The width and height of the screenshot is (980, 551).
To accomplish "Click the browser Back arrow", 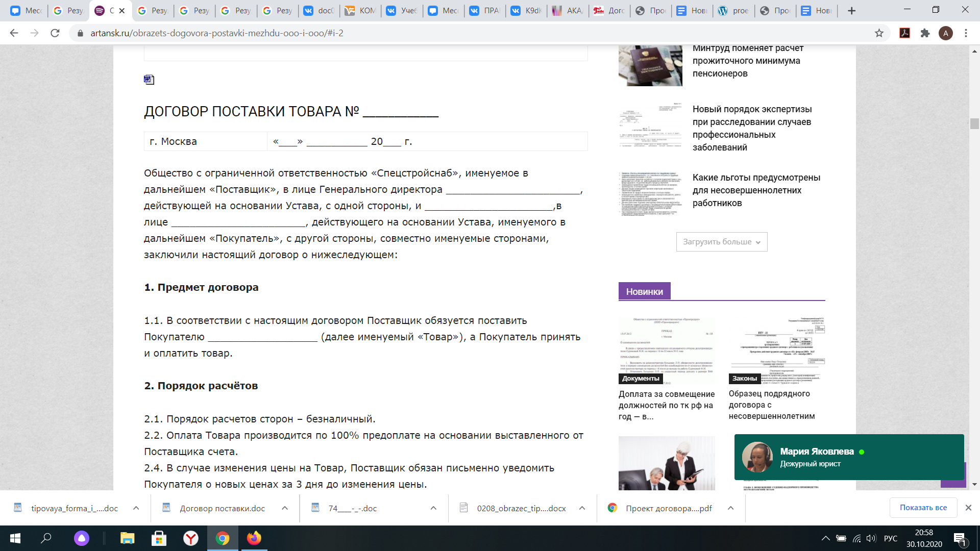I will click(14, 33).
